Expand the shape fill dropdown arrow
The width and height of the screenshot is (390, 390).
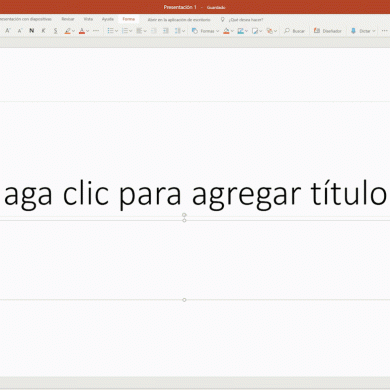coord(232,31)
